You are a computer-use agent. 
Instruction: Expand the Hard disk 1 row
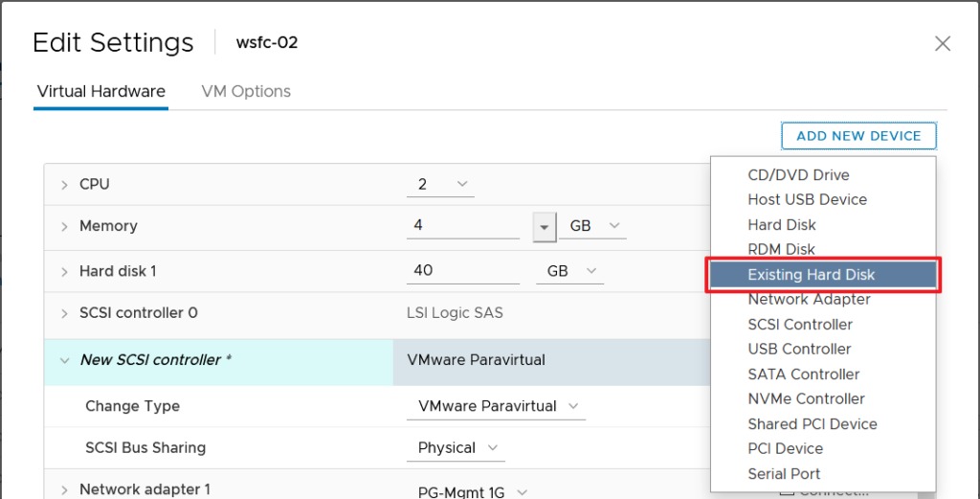pos(64,272)
